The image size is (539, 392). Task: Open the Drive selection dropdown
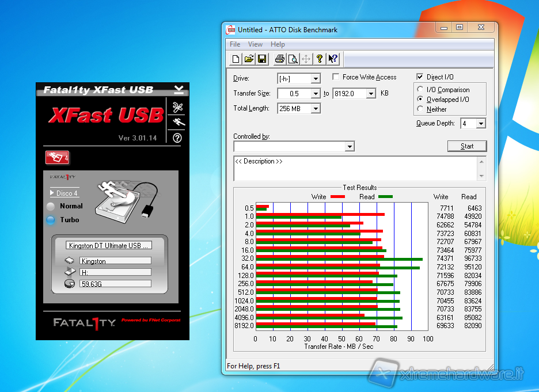point(316,79)
